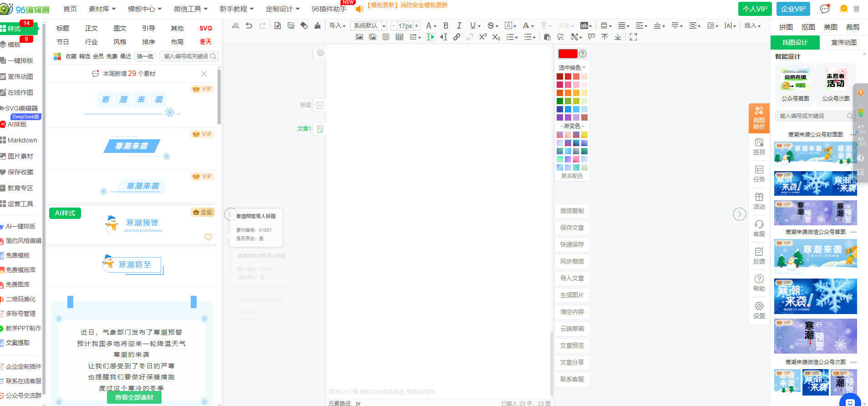Toggle italic formatting

click(459, 26)
